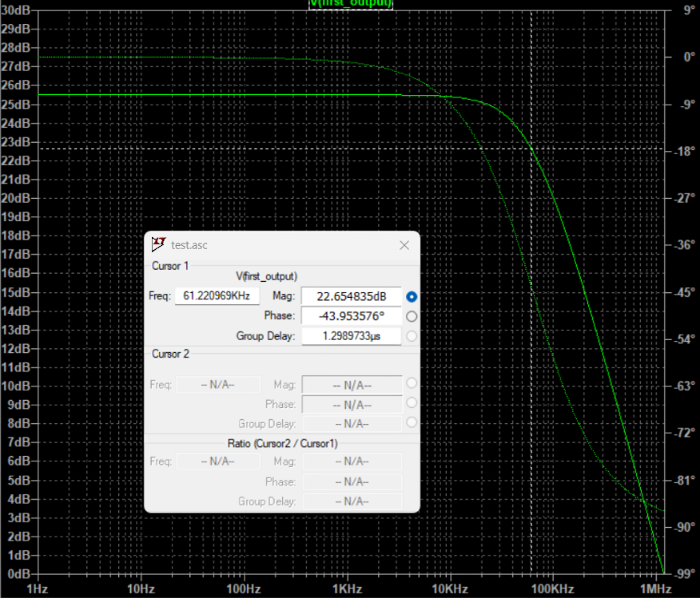Click the -45° label on phase axis

pos(685,292)
